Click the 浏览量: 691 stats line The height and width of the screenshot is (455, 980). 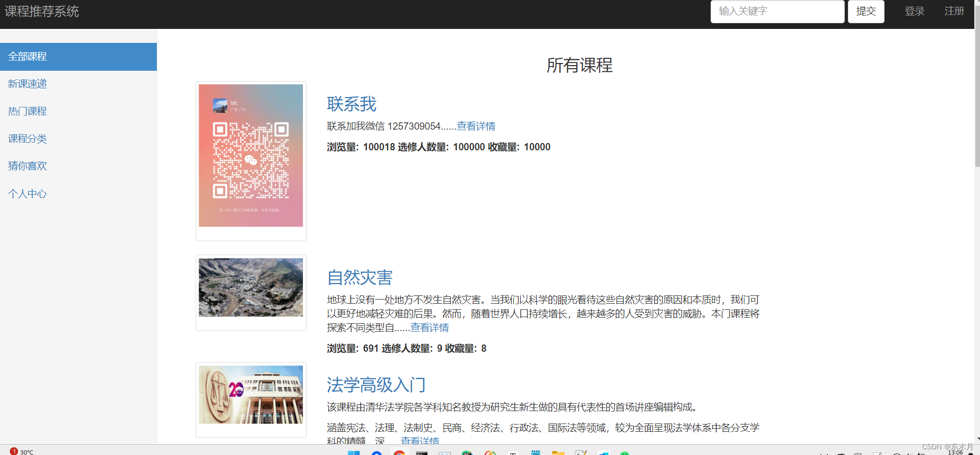[x=407, y=349]
